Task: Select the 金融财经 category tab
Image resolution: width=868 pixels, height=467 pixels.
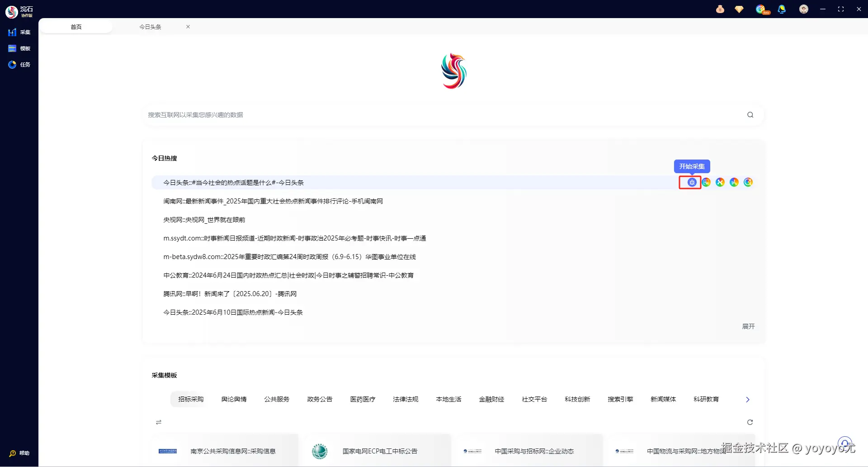Action: tap(491, 399)
